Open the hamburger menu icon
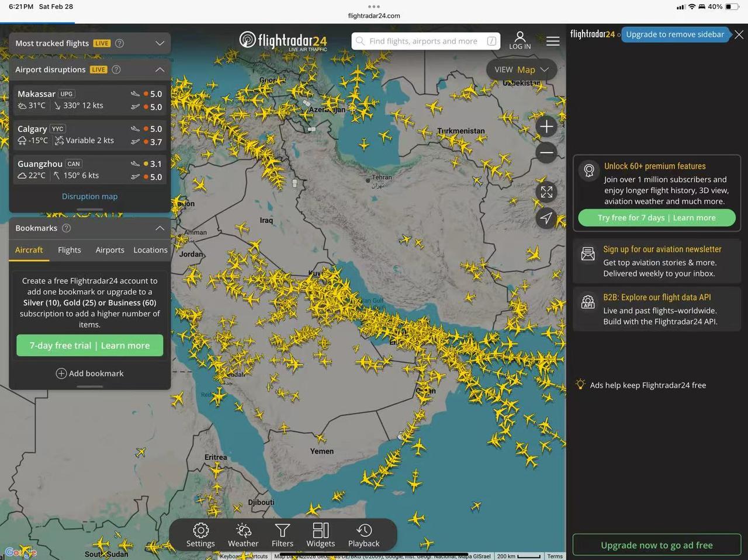 (x=553, y=41)
